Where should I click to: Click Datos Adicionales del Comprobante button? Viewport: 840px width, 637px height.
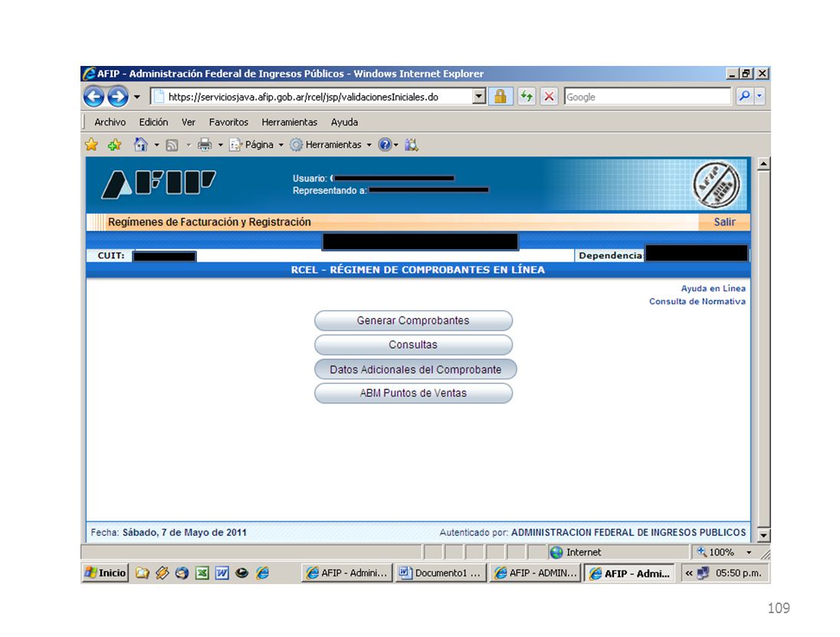(415, 369)
